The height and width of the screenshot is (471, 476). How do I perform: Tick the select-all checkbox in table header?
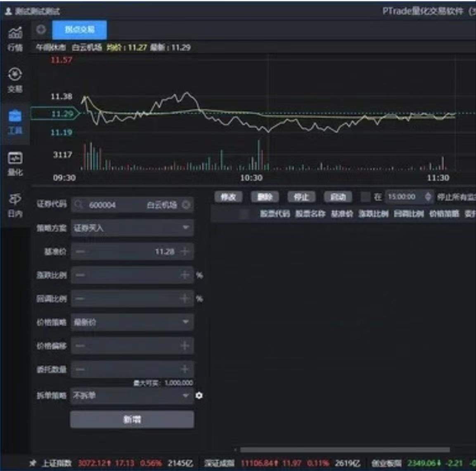(244, 214)
